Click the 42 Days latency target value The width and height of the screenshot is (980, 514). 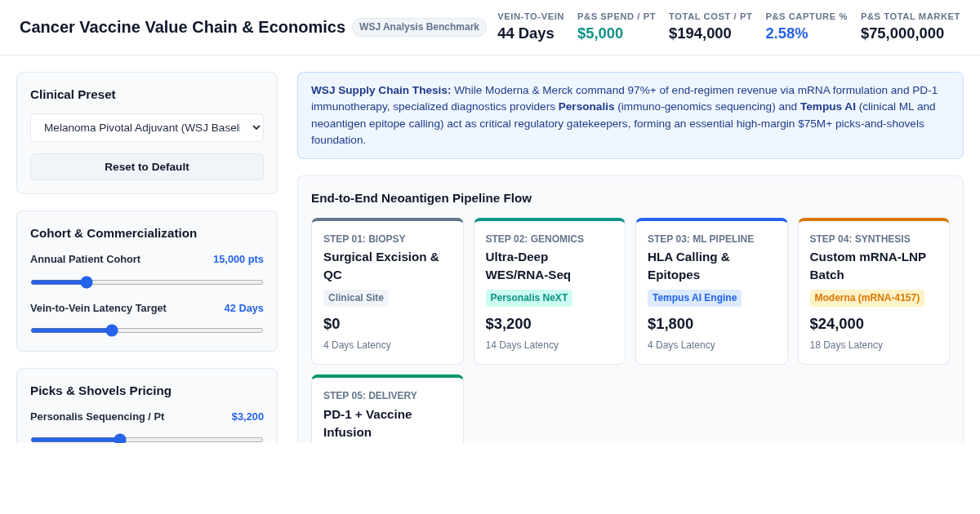(x=244, y=308)
